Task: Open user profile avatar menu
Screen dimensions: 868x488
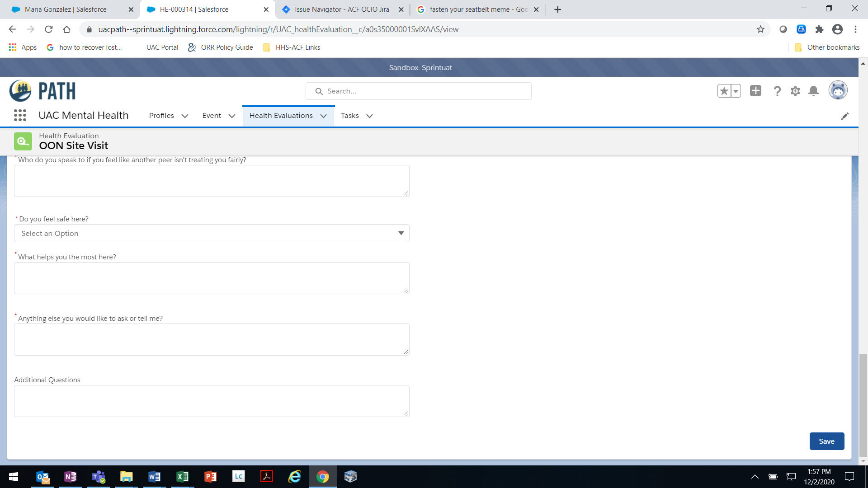Action: [x=838, y=90]
